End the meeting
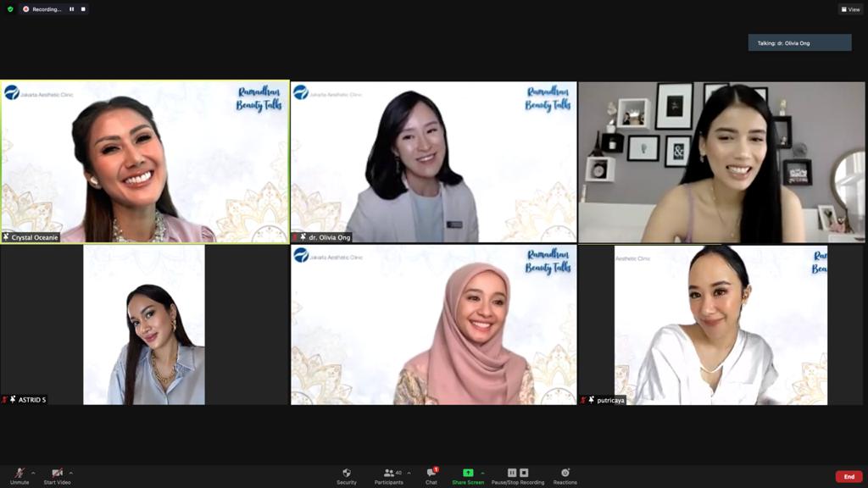This screenshot has width=868, height=488. pyautogui.click(x=849, y=476)
